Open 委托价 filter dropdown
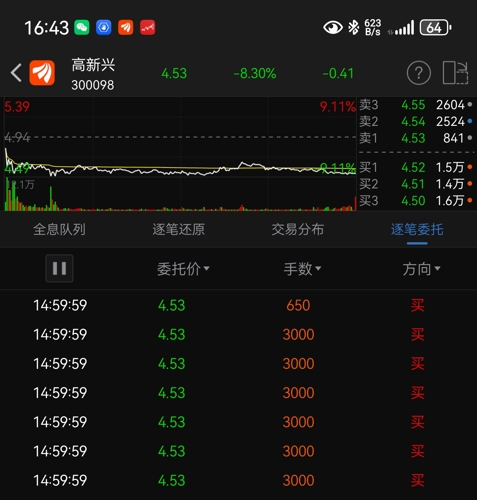The height and width of the screenshot is (500, 477). (183, 269)
